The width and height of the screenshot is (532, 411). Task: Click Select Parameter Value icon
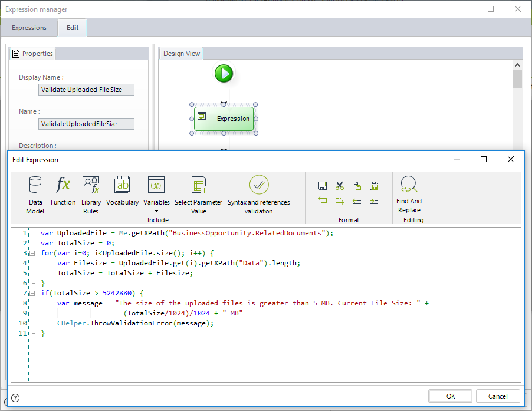click(199, 186)
